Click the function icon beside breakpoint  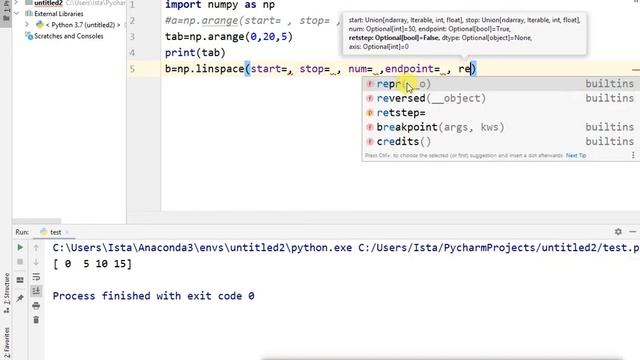pyautogui.click(x=370, y=127)
